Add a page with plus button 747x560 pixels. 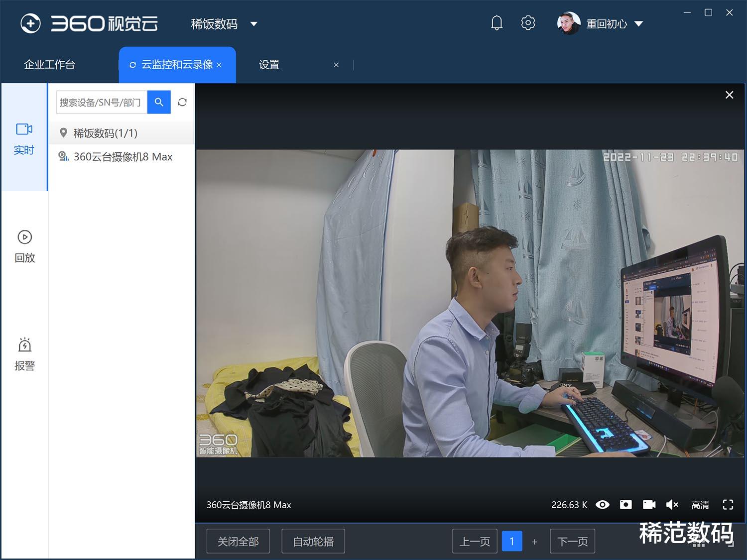[x=535, y=542]
